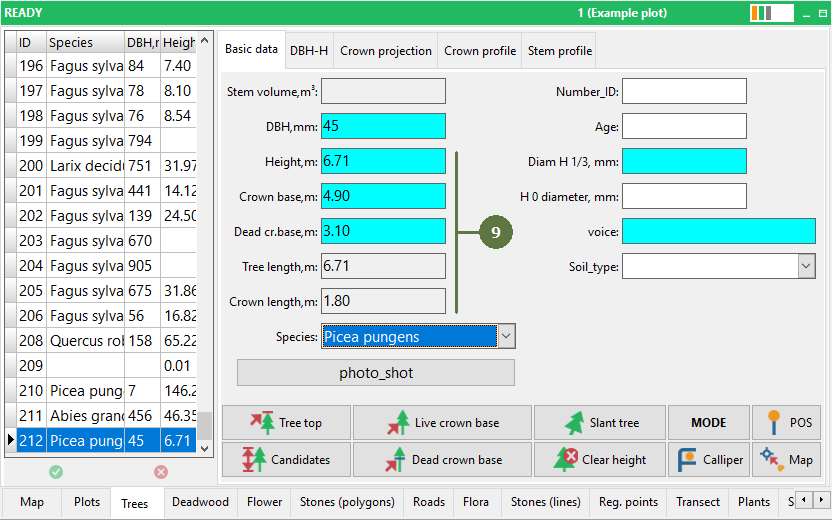Click the POS pin button

click(786, 422)
